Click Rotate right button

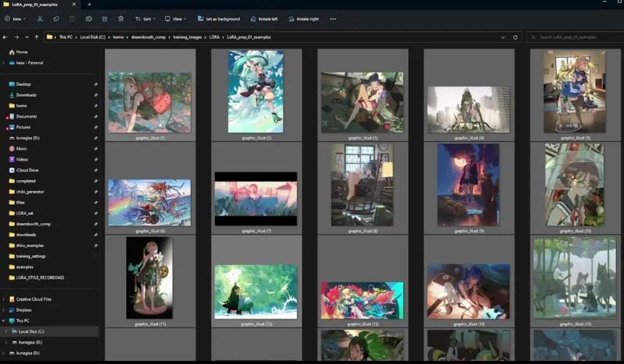point(304,19)
